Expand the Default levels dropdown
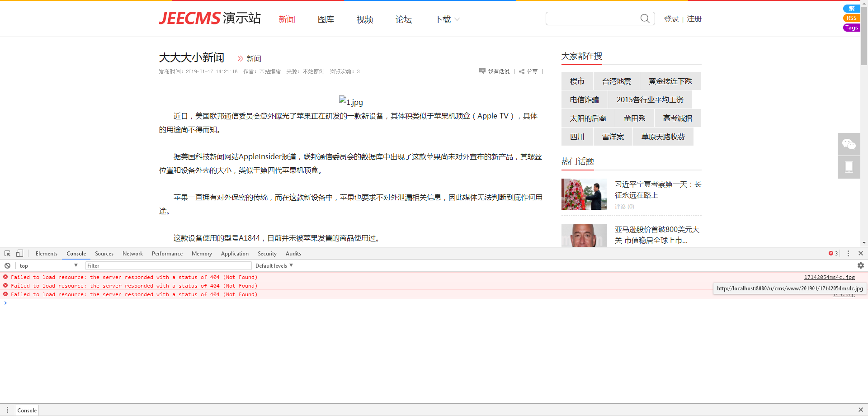 [x=274, y=266]
